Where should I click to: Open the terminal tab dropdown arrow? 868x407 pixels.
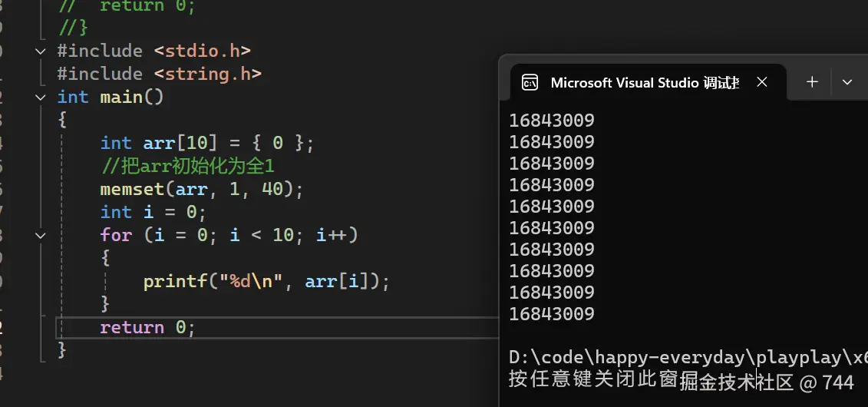click(x=847, y=82)
